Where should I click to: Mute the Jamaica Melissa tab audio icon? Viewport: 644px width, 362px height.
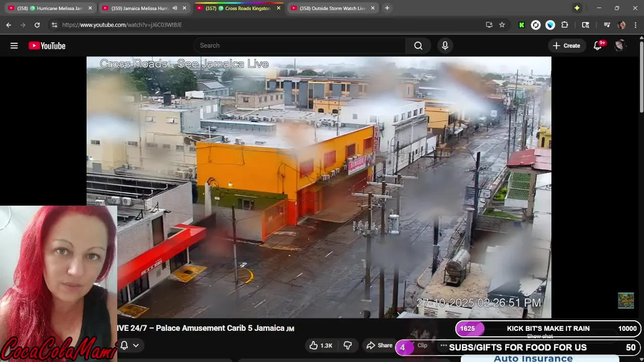[175, 8]
